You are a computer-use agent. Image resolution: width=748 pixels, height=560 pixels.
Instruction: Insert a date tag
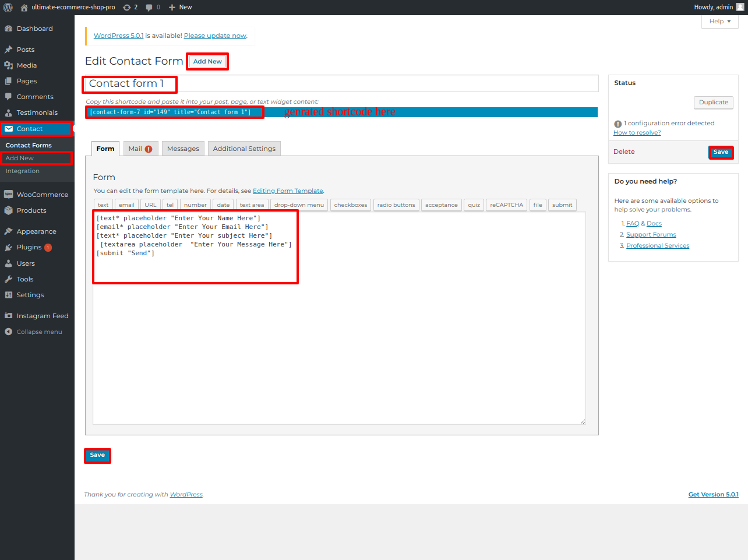[223, 205]
